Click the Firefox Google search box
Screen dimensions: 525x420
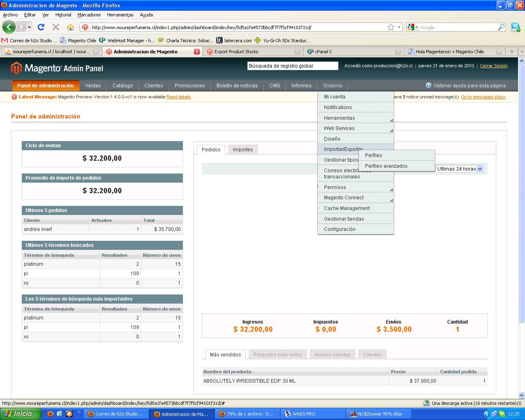458,27
